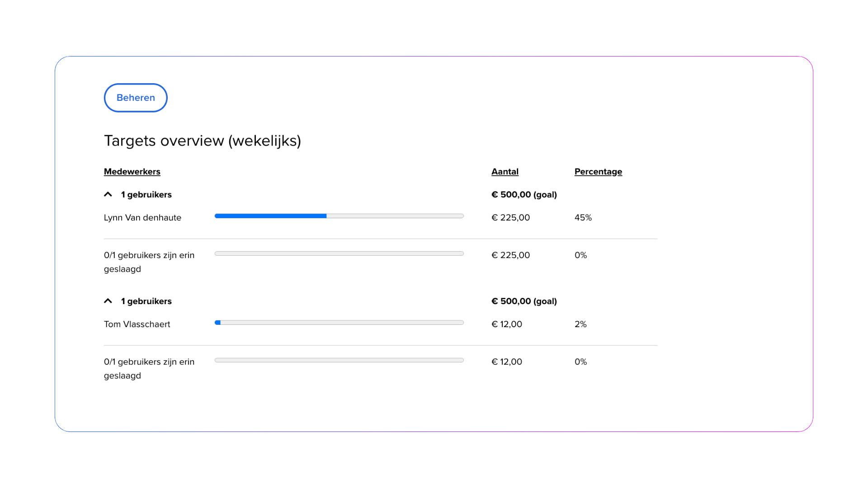The image size is (868, 488).
Task: Click the € 500,00 (goal) of second group
Action: tap(524, 301)
